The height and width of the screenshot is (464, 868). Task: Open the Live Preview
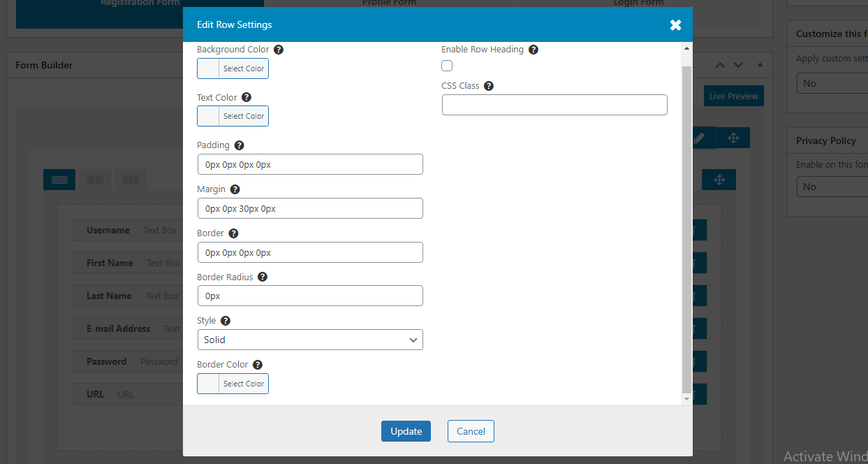click(733, 95)
